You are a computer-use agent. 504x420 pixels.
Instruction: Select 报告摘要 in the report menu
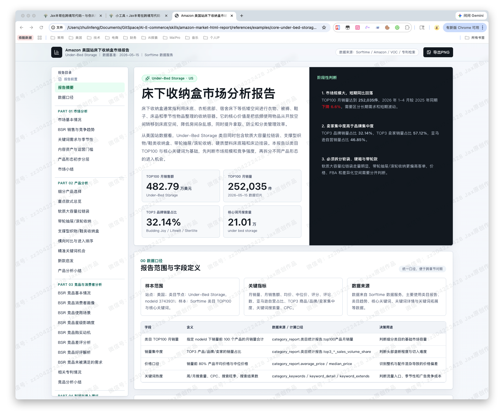point(90,87)
